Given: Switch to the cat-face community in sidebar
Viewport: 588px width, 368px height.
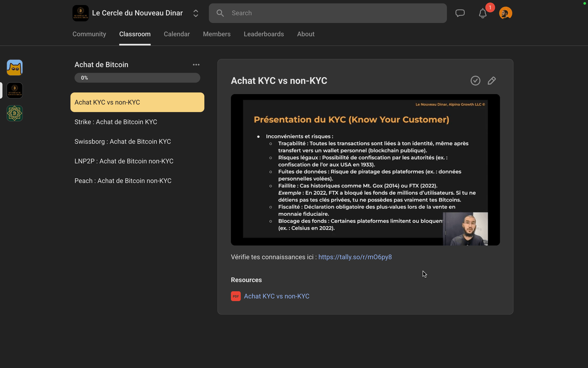Looking at the screenshot, I should [15, 67].
